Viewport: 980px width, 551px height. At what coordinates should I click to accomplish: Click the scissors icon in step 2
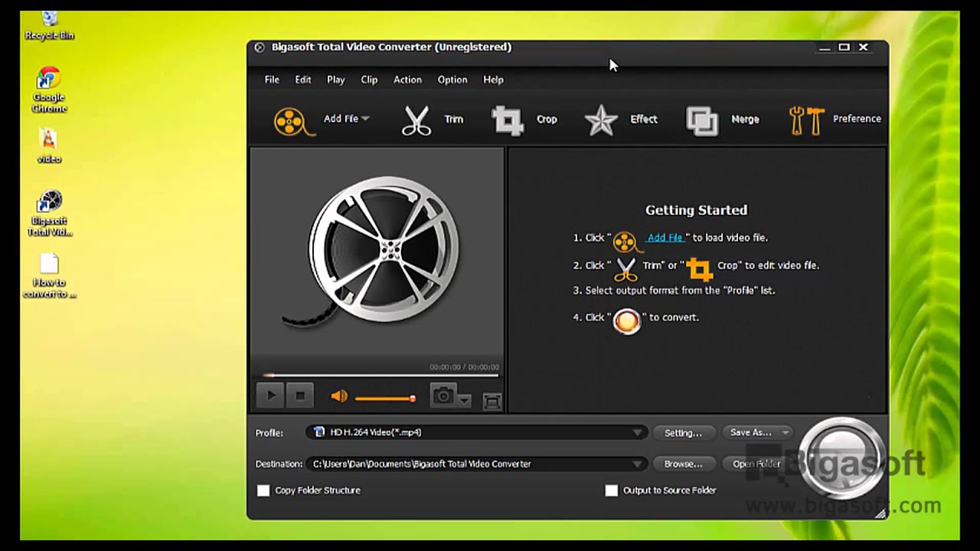tap(626, 269)
